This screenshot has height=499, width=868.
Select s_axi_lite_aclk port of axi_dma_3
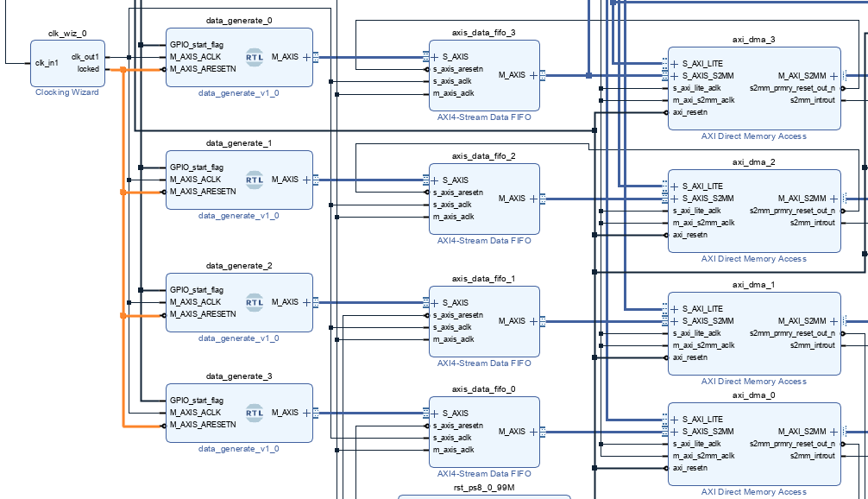[x=697, y=88]
